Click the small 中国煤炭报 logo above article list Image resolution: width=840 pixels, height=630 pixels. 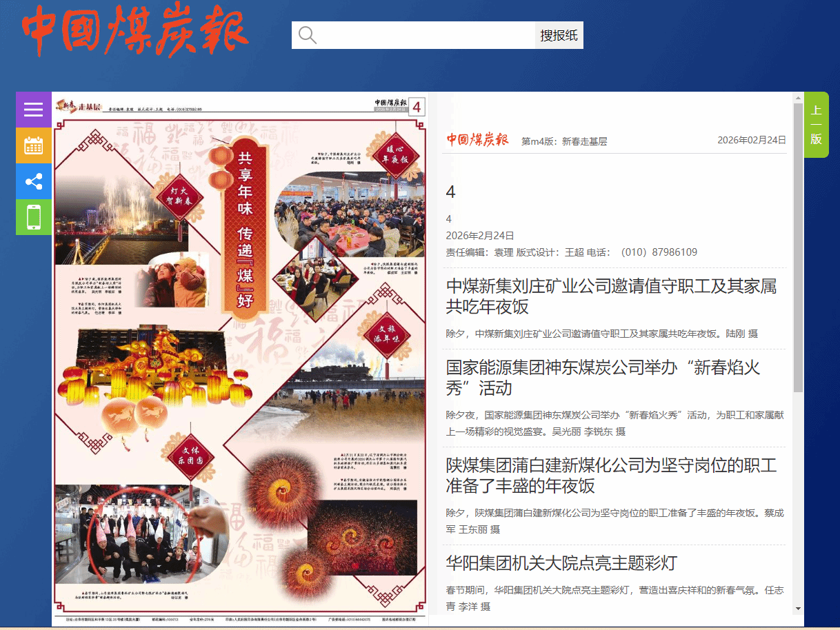coord(477,140)
